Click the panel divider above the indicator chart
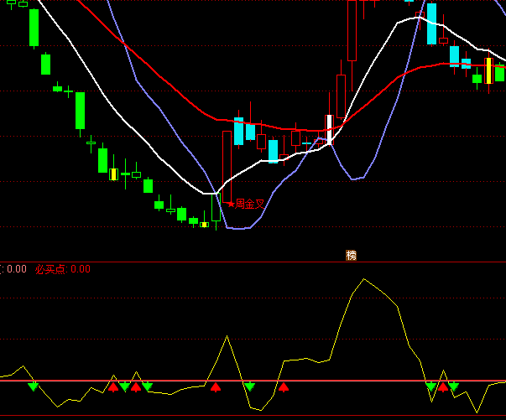 coord(252,262)
